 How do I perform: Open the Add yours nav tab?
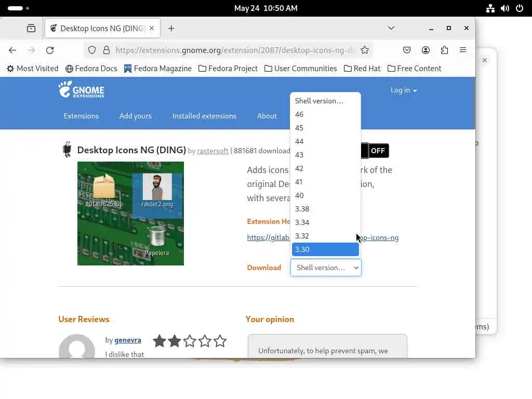pos(136,116)
